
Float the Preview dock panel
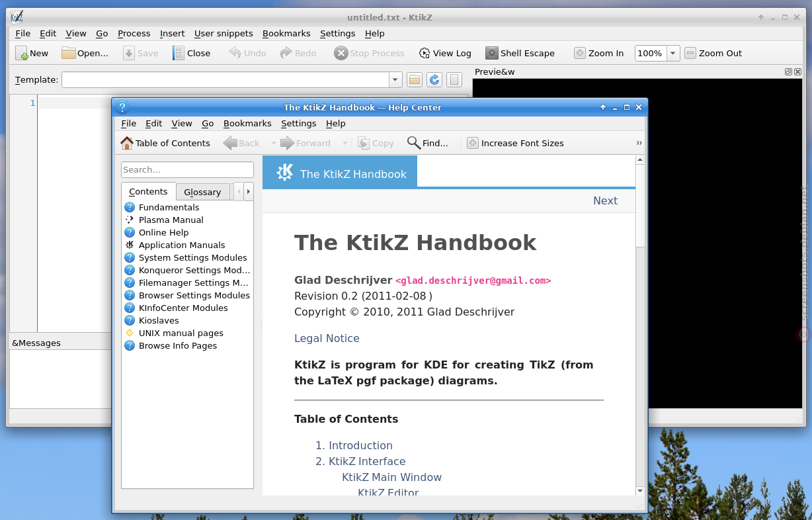click(788, 71)
